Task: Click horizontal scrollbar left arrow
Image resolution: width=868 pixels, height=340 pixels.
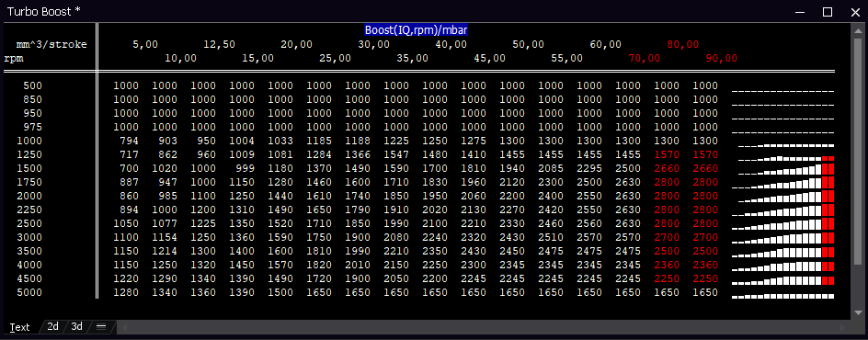Action: (x=124, y=327)
